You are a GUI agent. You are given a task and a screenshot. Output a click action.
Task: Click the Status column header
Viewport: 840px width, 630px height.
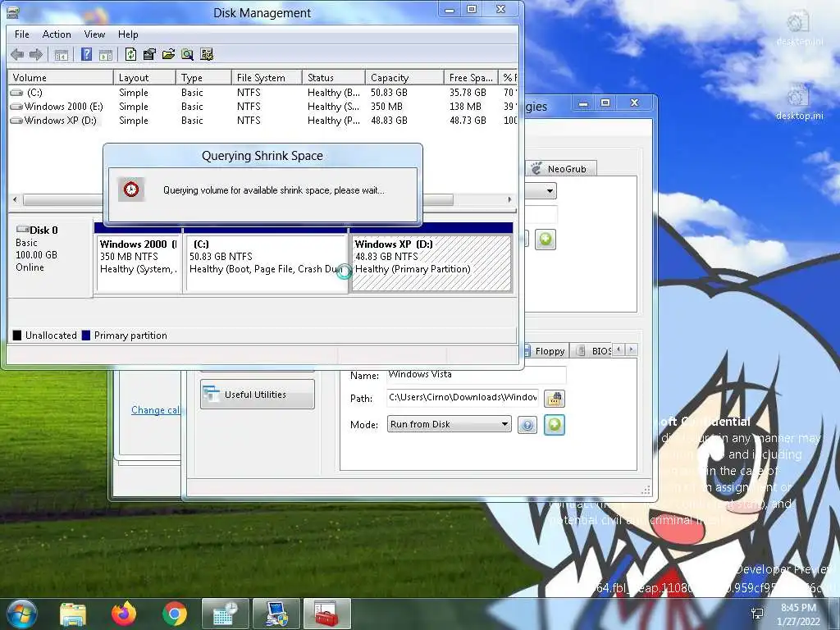click(x=334, y=78)
